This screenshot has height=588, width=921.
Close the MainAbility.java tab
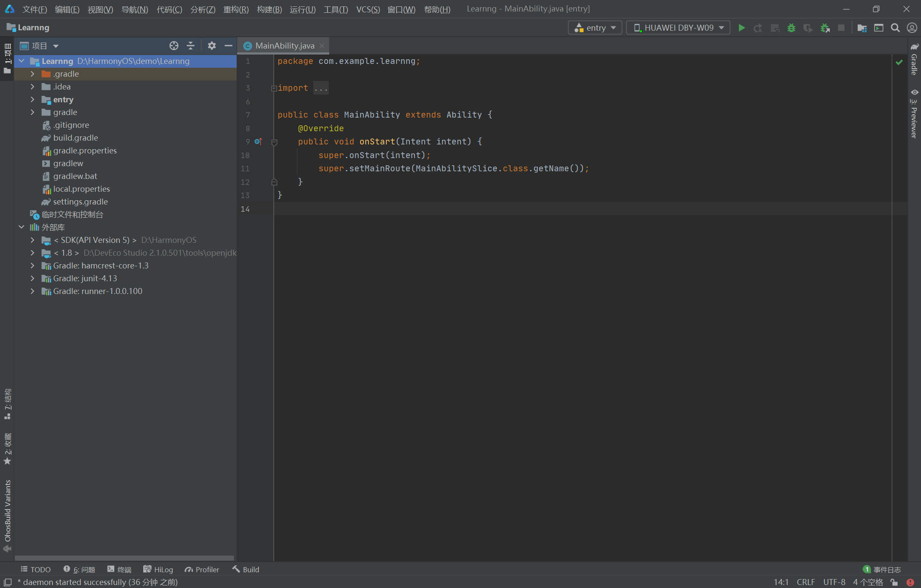coord(322,46)
